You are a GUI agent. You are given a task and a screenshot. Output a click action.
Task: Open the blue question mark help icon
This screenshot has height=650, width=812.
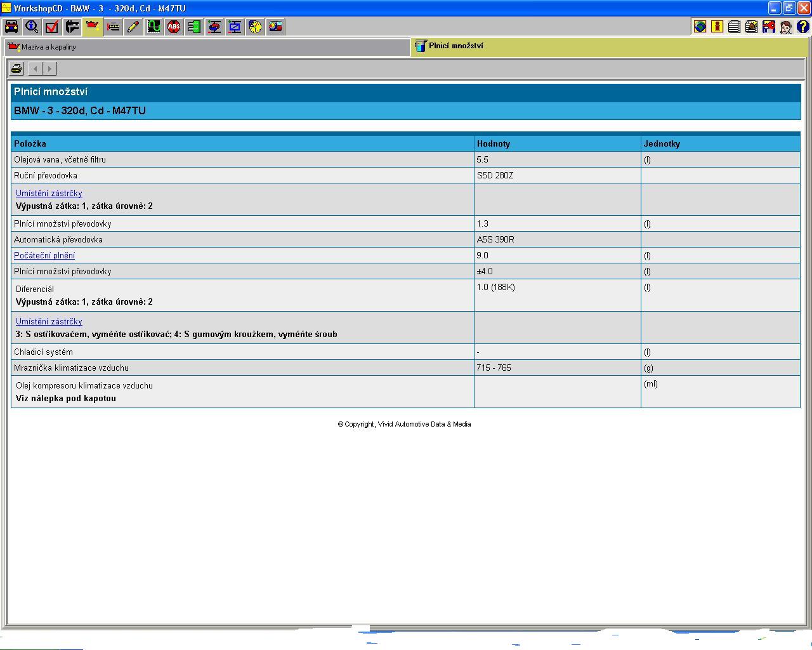click(x=802, y=27)
